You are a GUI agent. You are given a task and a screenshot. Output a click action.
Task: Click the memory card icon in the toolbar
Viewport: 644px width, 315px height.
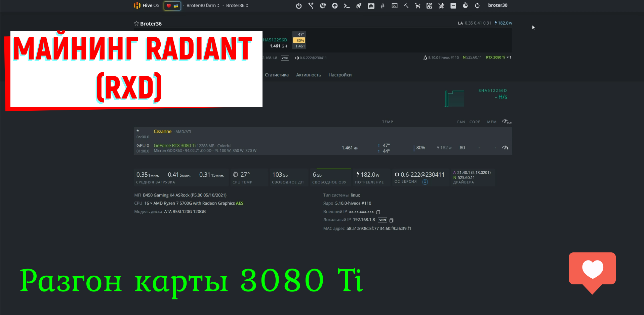point(371,6)
